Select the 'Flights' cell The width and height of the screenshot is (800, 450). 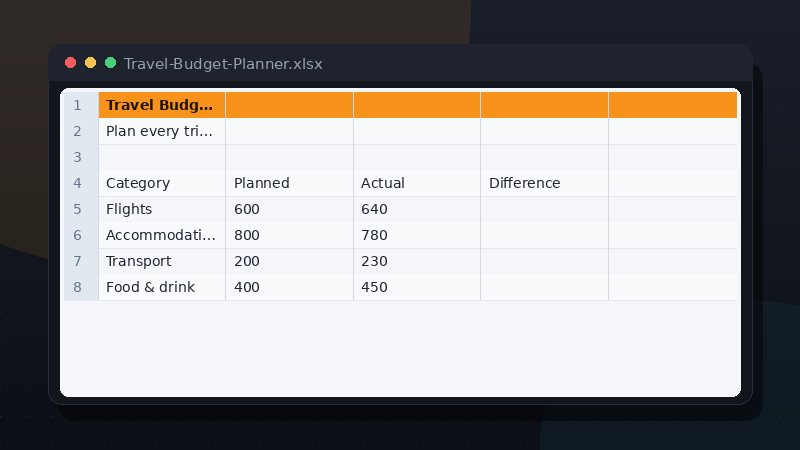pyautogui.click(x=162, y=209)
